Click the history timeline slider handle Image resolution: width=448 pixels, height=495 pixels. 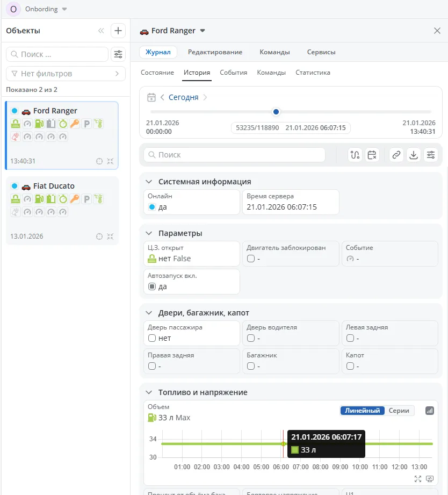(x=276, y=112)
